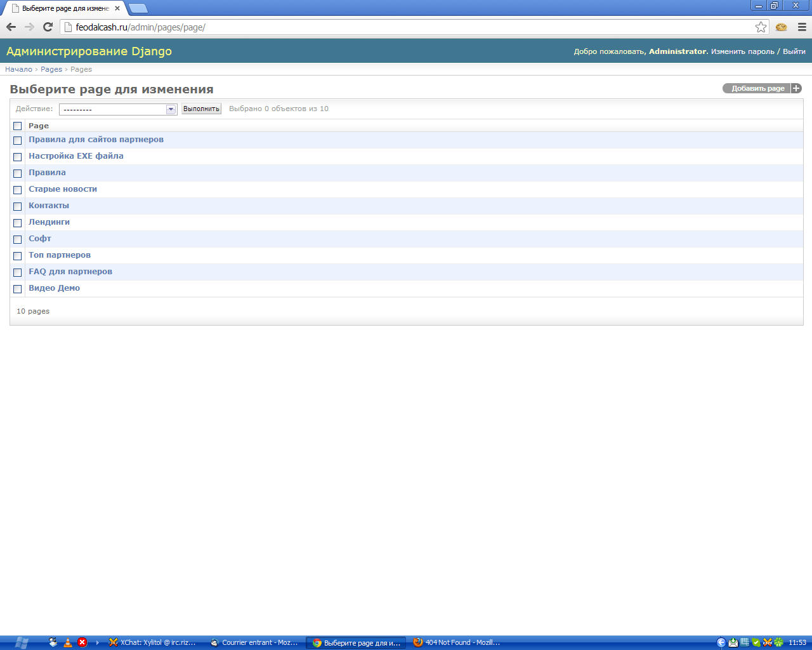Switch to the 404 Not Found Firefox window

pos(457,642)
